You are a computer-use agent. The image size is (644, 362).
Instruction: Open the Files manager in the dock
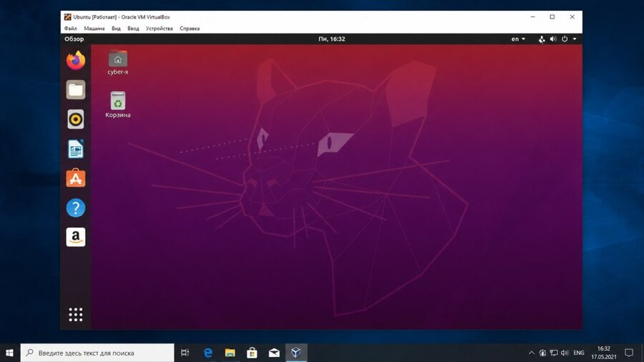coord(76,90)
